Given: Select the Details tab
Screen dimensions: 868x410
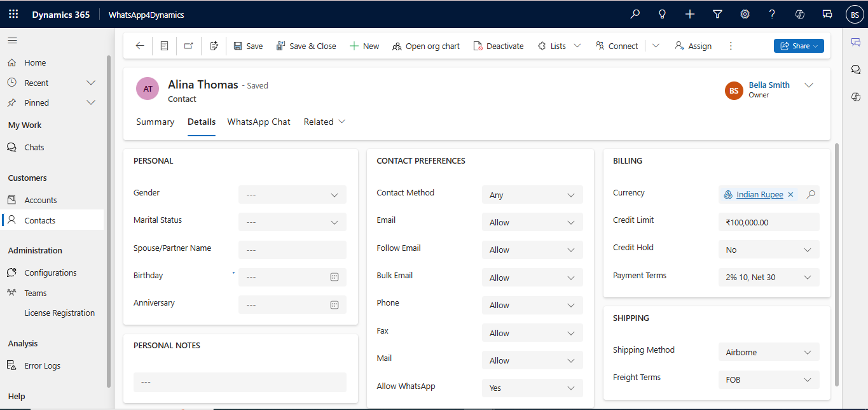Looking at the screenshot, I should point(202,122).
